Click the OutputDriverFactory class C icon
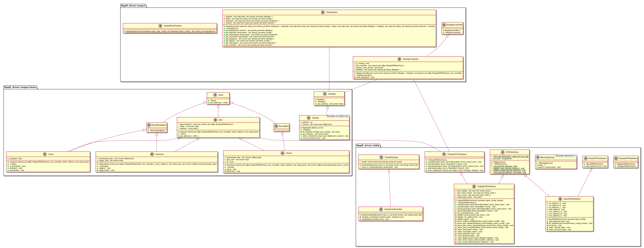644x248 pixels. click(160, 26)
